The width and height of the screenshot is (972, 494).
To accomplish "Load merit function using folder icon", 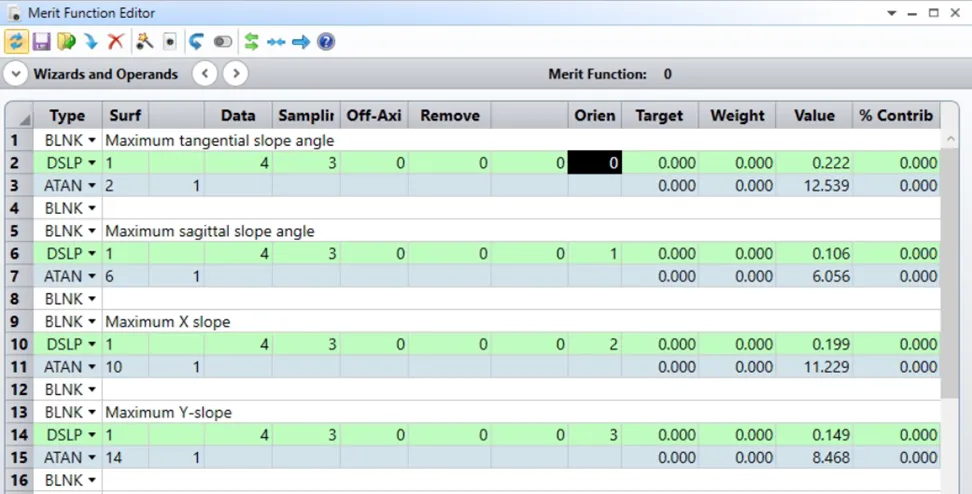I will (66, 42).
